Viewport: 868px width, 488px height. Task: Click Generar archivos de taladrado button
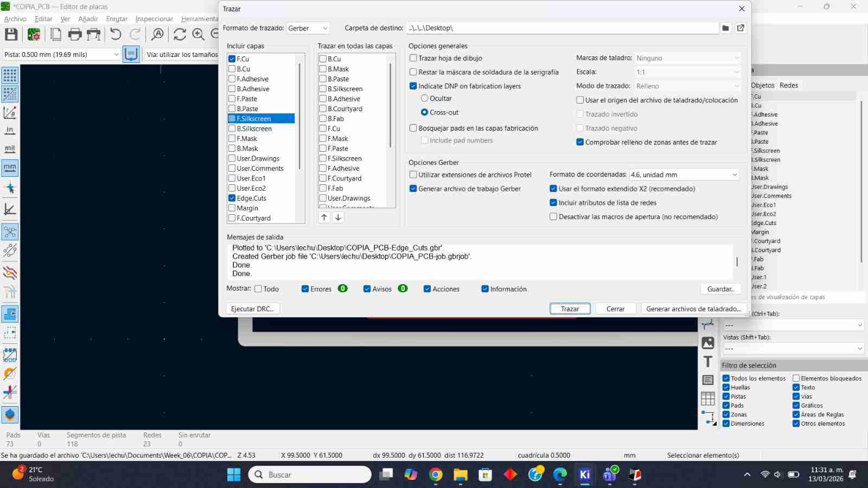click(693, 309)
